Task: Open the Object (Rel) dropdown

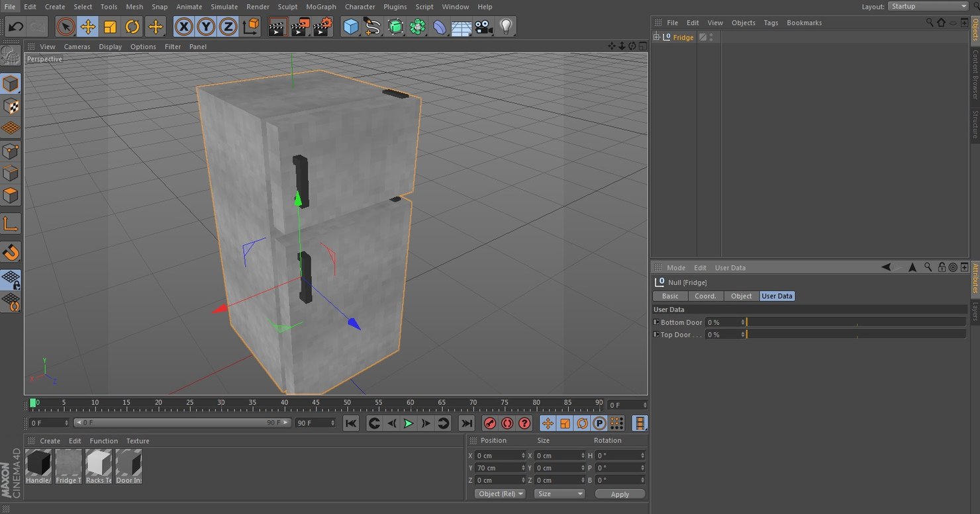Action: click(499, 493)
